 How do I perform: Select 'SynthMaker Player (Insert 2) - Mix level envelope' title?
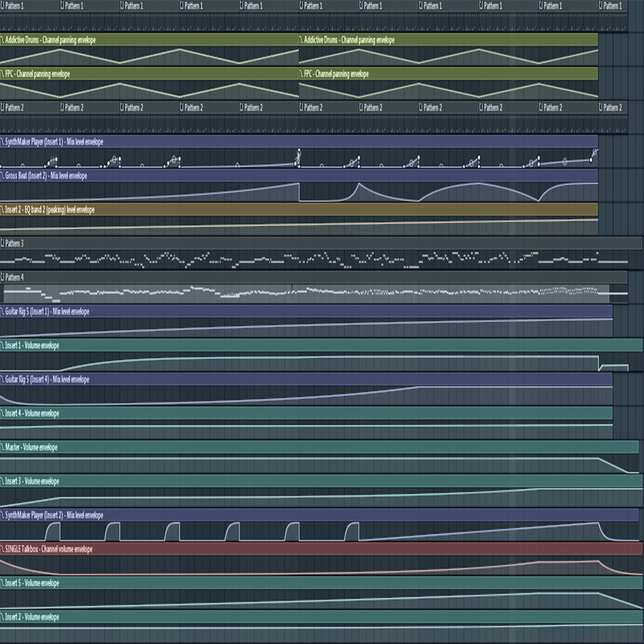click(x=54, y=515)
